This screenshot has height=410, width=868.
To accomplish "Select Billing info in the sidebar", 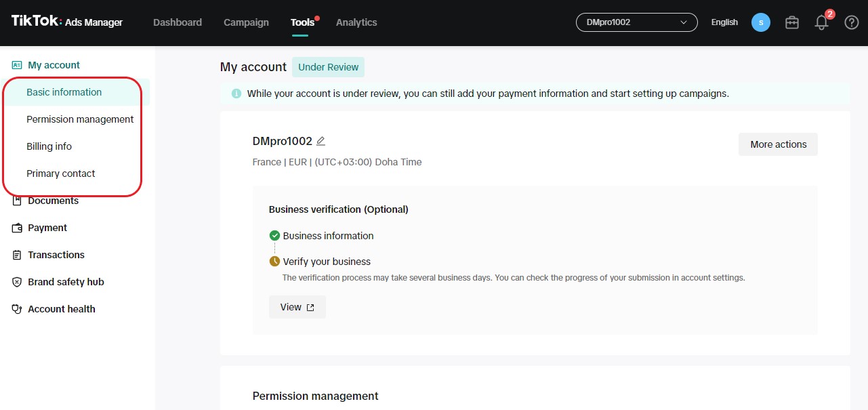I will pyautogui.click(x=49, y=146).
